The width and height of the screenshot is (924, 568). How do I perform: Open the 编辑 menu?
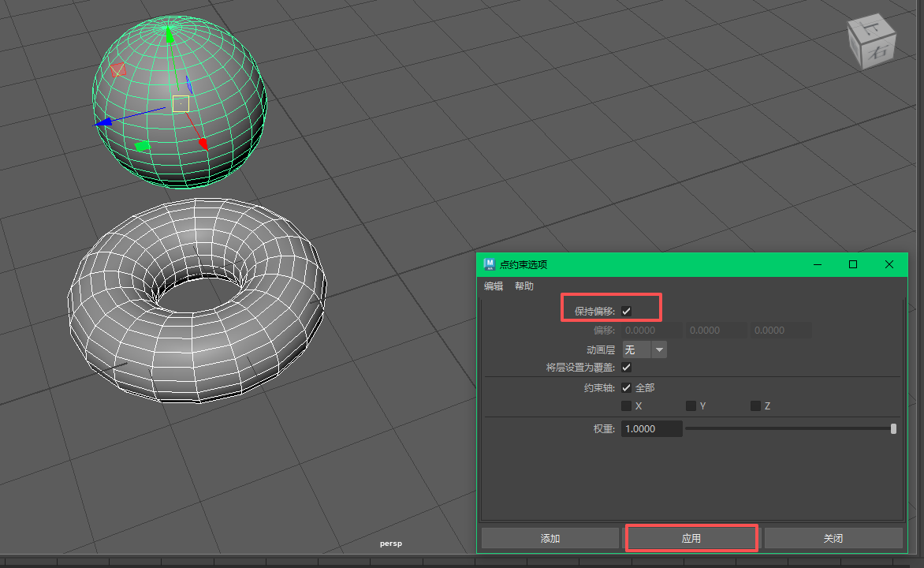[x=494, y=286]
